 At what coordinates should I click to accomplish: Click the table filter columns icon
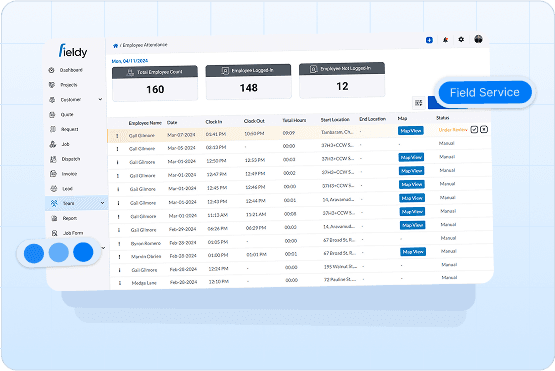[x=419, y=103]
